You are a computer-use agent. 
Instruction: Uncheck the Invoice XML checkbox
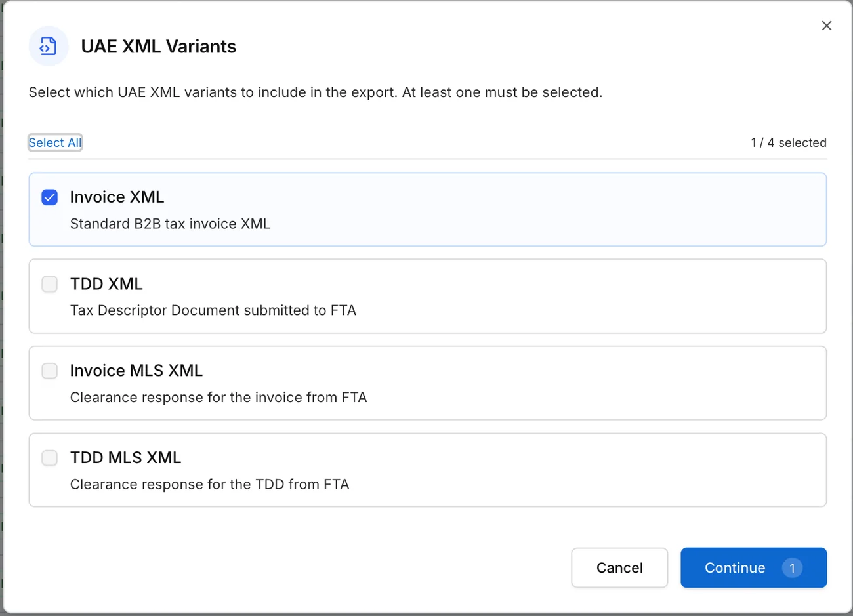pyautogui.click(x=50, y=197)
